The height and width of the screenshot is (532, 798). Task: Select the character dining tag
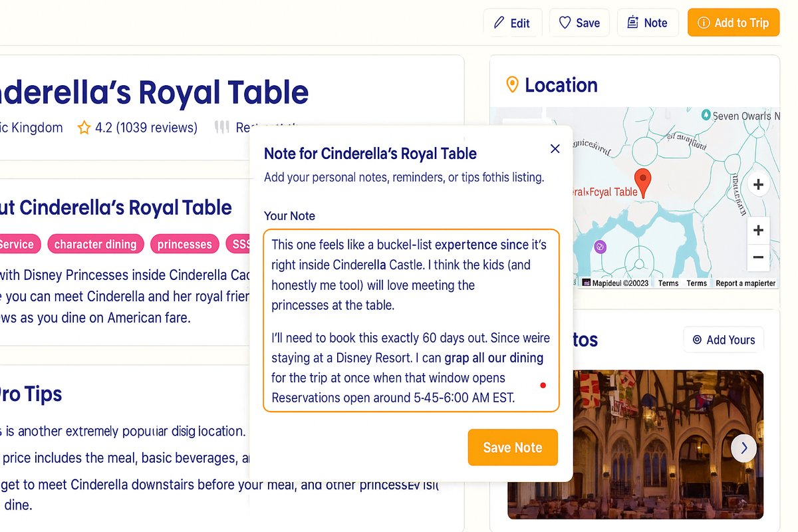(x=95, y=244)
